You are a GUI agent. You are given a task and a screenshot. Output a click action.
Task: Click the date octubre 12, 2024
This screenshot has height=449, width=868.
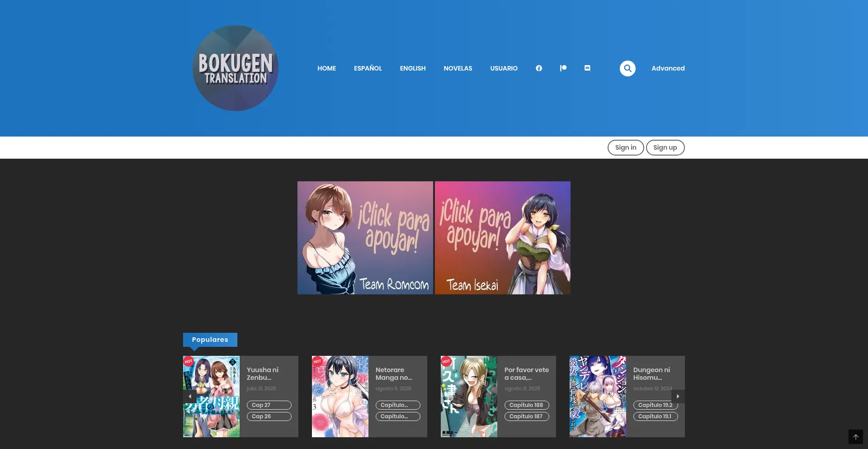point(653,388)
